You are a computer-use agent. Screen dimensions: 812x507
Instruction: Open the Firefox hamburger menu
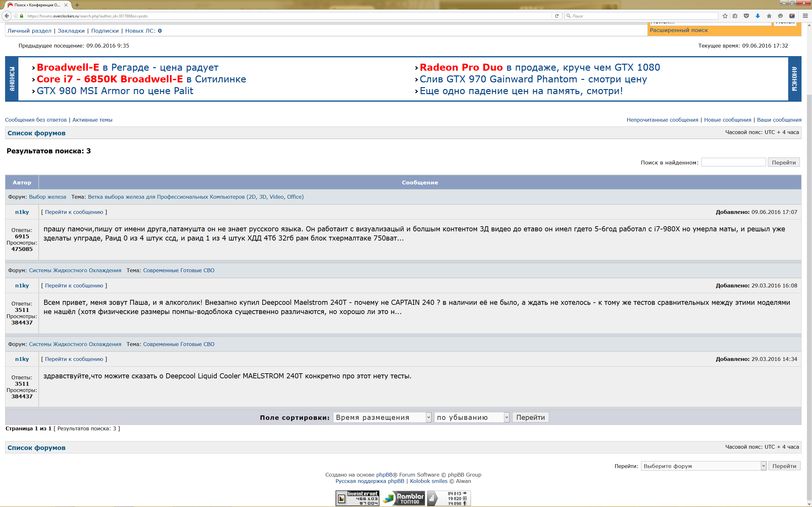[x=805, y=16]
